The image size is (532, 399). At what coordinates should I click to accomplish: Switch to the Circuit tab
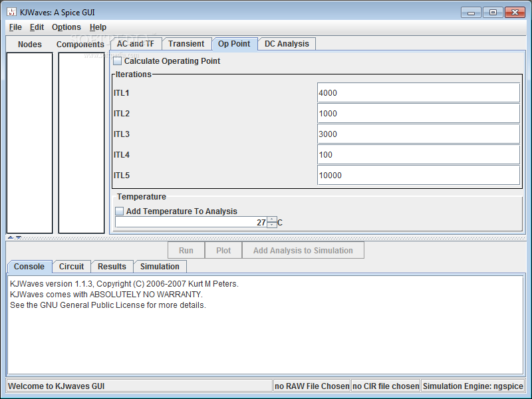(71, 267)
